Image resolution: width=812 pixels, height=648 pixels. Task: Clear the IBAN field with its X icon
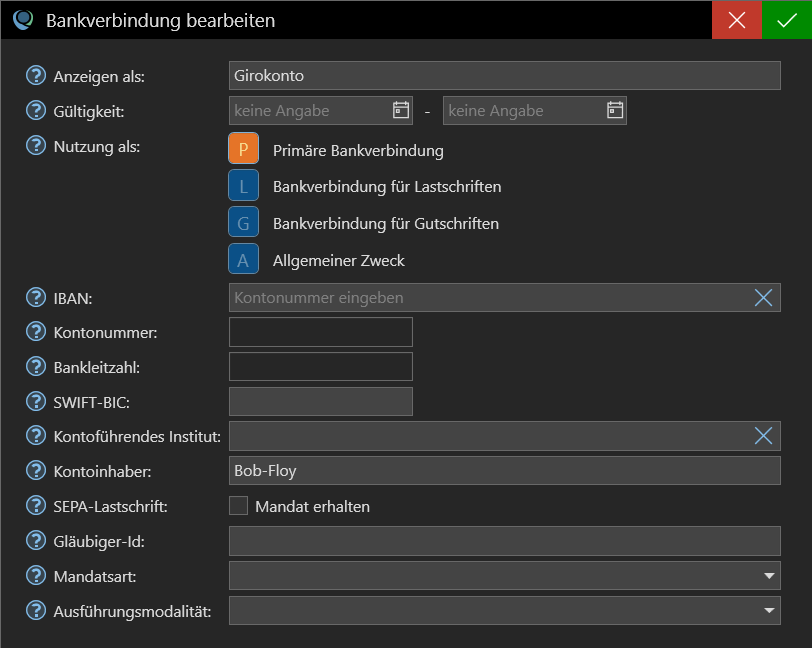pyautogui.click(x=763, y=298)
